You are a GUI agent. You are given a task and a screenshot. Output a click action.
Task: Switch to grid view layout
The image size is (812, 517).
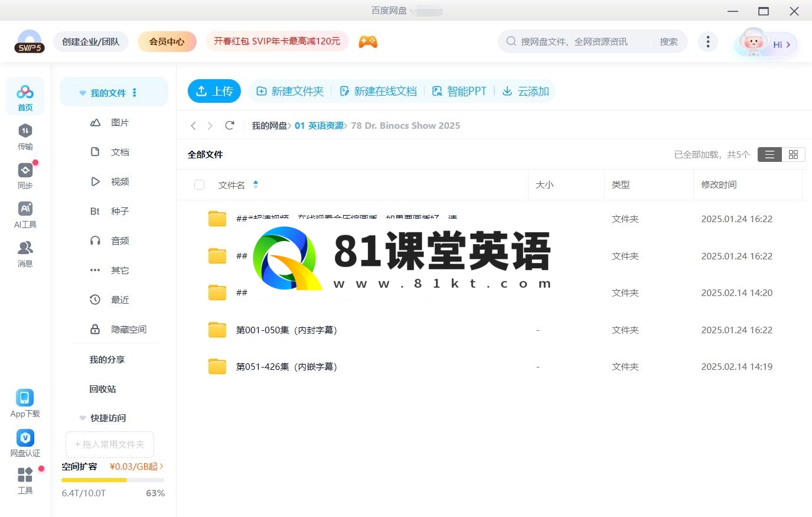pos(793,154)
